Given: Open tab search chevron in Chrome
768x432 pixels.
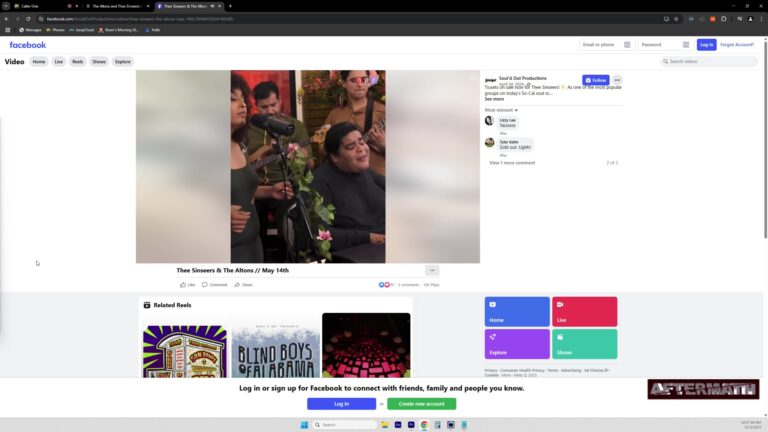Looking at the screenshot, I should 6,6.
